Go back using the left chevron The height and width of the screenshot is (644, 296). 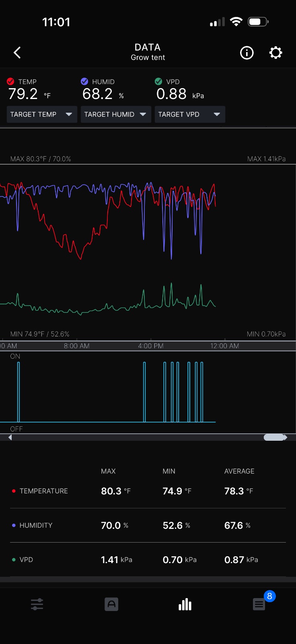click(x=17, y=53)
